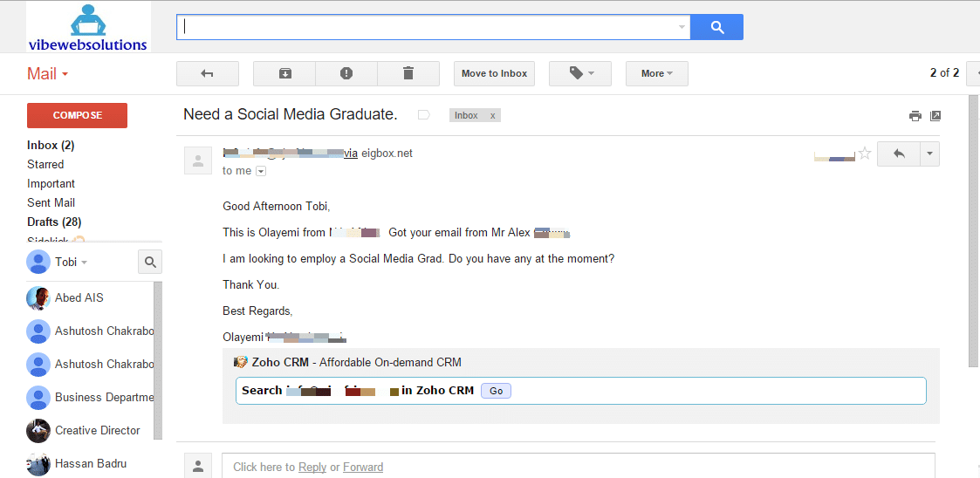Click the chat list scrollbar
The height and width of the screenshot is (478, 980).
pos(157,360)
